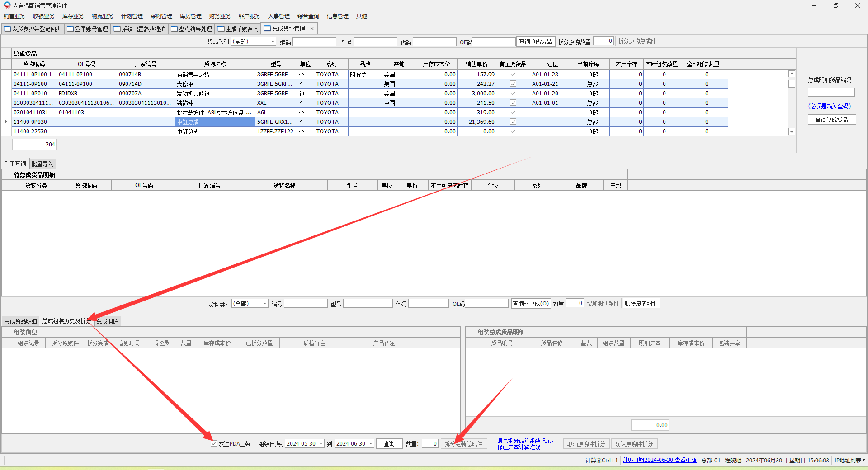Toggle 有主要货品 checkbox for row 11400-22530
Screen dimensions: 868x470
pos(513,131)
